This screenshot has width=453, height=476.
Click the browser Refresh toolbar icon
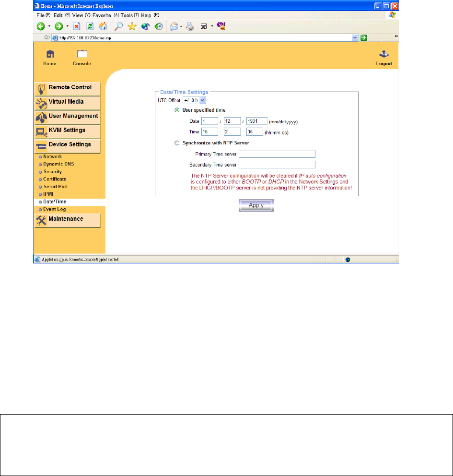coord(90,27)
